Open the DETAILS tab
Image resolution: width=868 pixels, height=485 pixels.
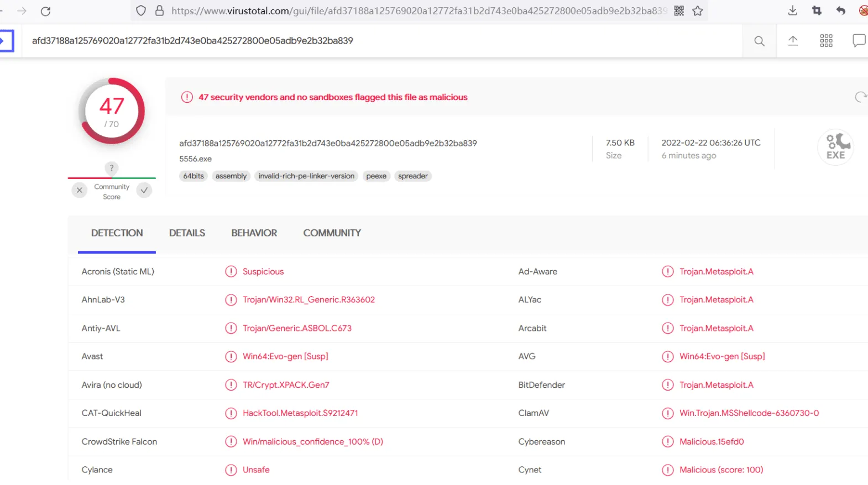(x=187, y=233)
